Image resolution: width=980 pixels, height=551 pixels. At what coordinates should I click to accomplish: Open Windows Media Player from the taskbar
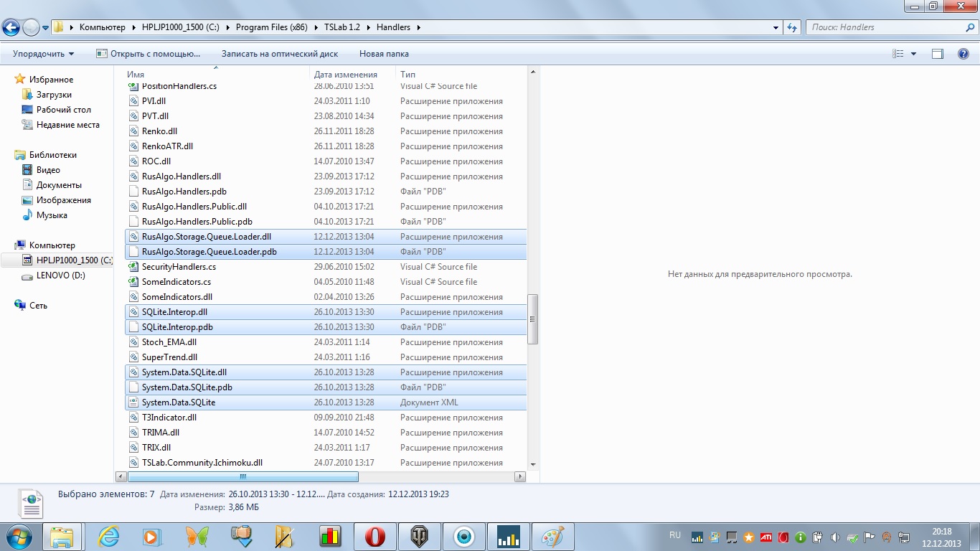pos(151,537)
